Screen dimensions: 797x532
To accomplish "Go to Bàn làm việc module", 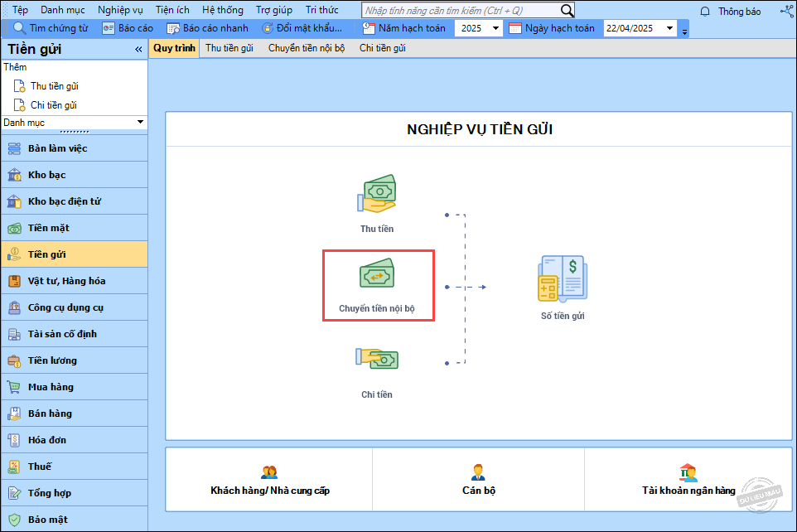I will [x=75, y=148].
